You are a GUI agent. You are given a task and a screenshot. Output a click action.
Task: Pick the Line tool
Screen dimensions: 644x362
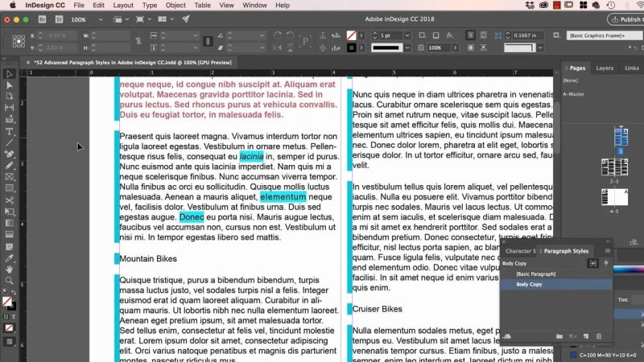(x=9, y=143)
